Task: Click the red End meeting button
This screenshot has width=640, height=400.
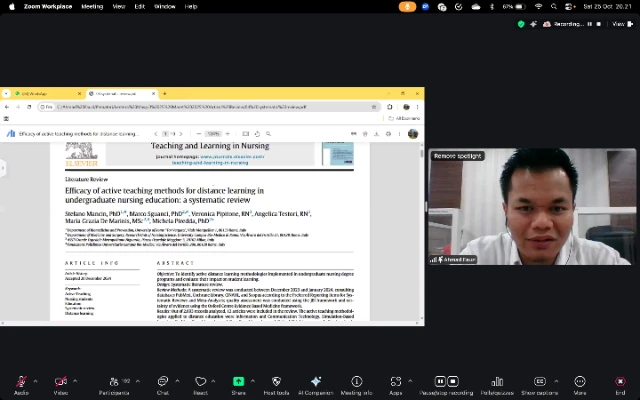Action: [x=620, y=382]
